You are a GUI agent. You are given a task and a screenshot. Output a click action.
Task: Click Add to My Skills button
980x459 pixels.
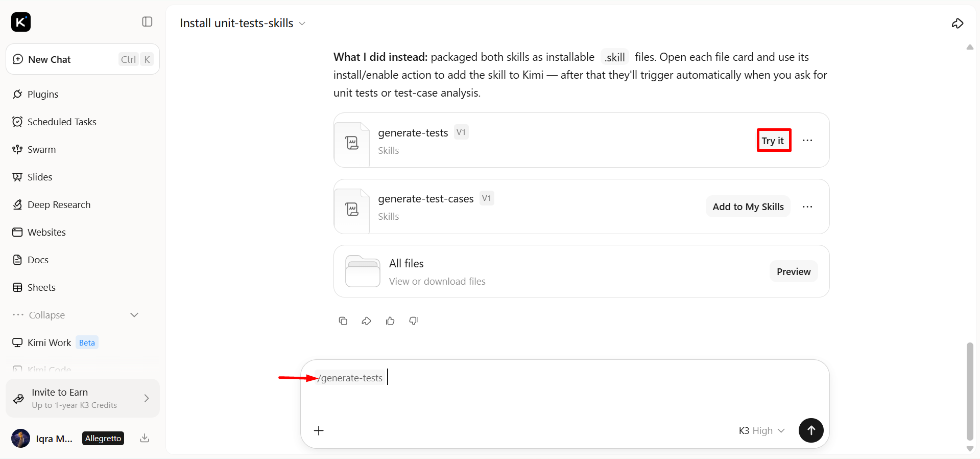748,206
